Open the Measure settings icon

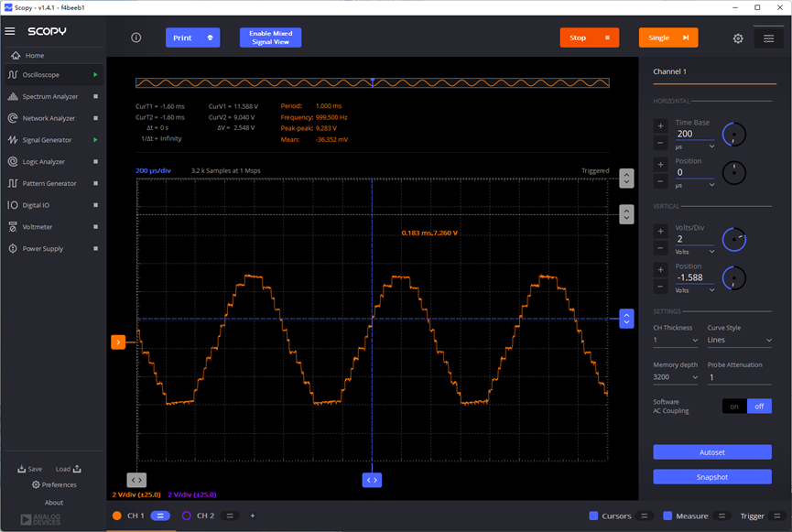[721, 516]
